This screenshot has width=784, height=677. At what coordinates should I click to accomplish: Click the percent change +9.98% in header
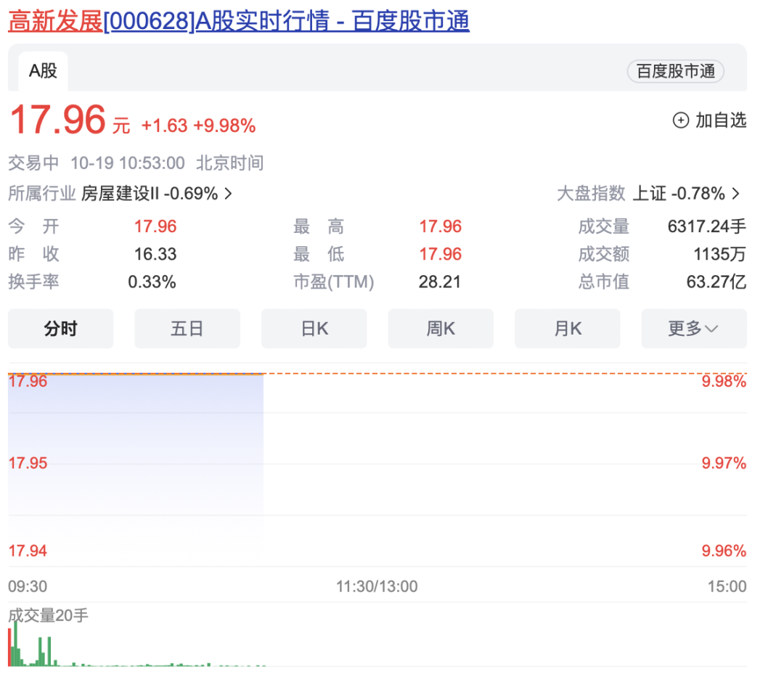point(224,126)
